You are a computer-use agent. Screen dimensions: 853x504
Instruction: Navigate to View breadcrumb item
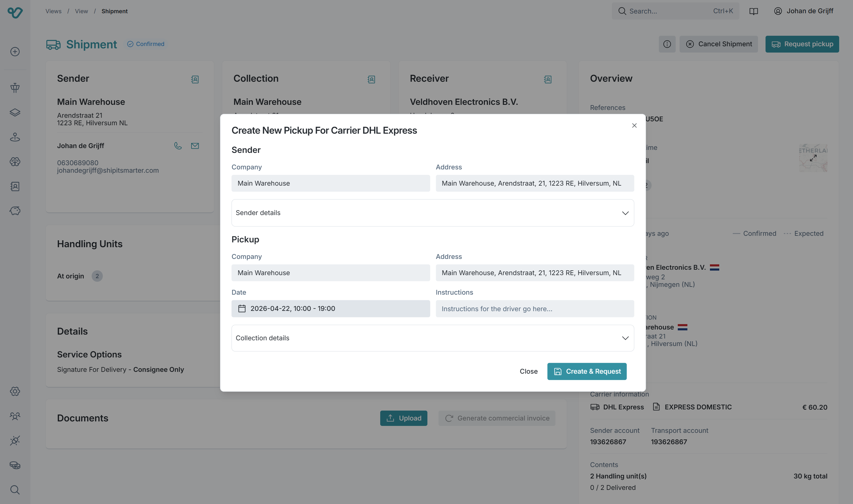point(81,11)
